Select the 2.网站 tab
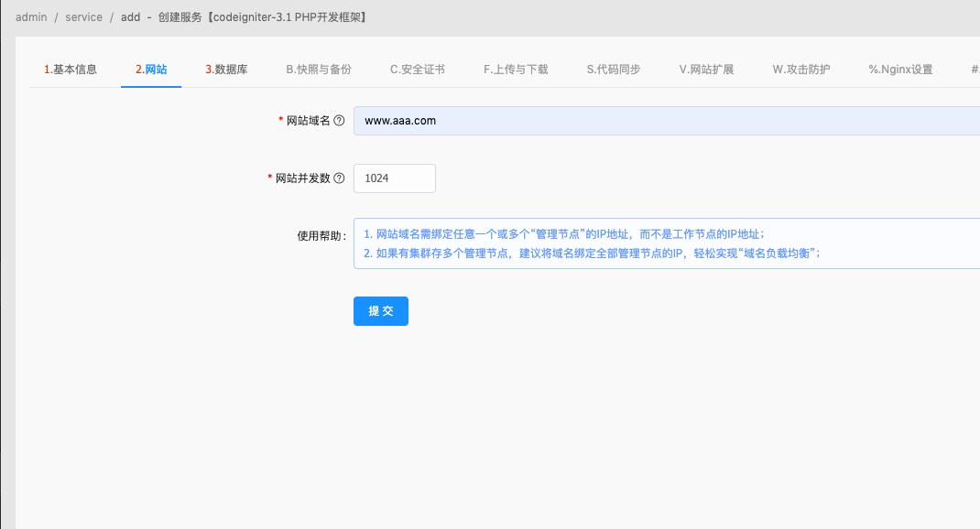The image size is (980, 529). coord(151,70)
